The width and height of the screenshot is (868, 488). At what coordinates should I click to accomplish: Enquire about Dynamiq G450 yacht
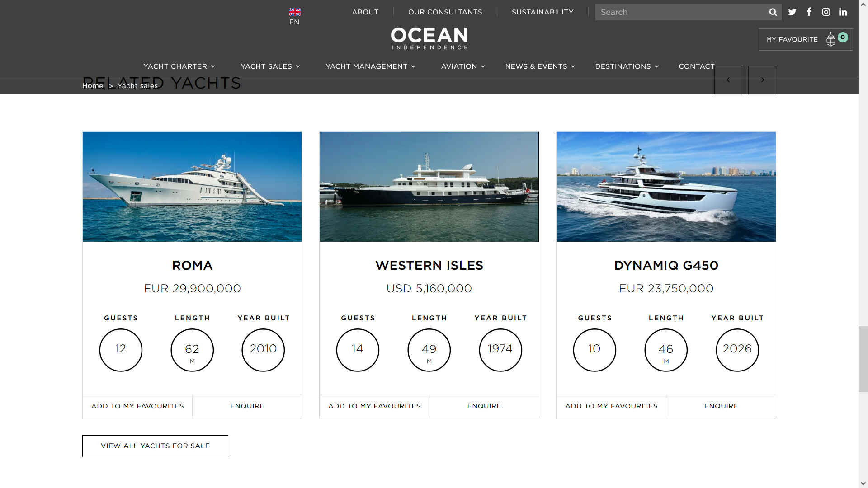coord(721,406)
